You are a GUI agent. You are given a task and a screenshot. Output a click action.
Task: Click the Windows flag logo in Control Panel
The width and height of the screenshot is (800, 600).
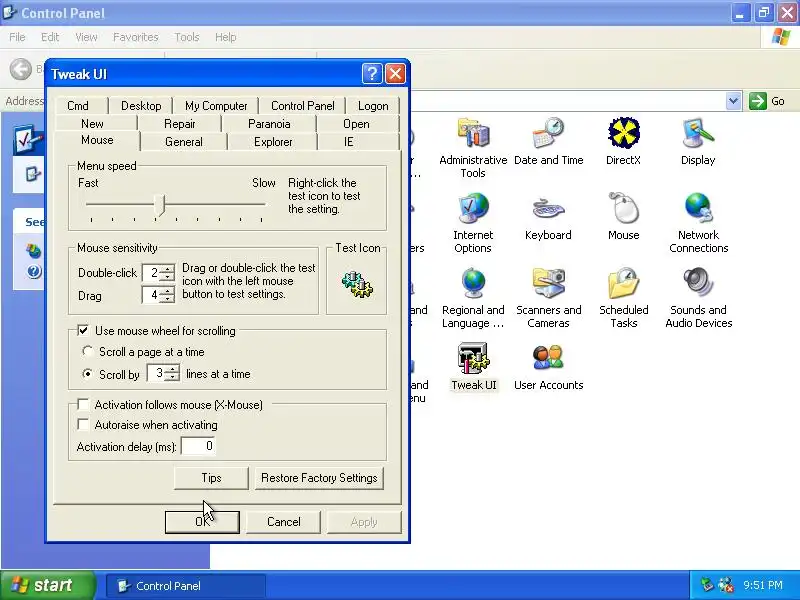tap(781, 37)
